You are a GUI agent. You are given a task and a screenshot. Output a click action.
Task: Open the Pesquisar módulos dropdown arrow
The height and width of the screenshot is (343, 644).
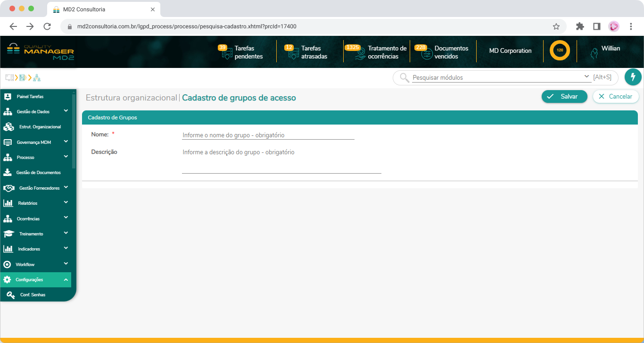pos(586,76)
